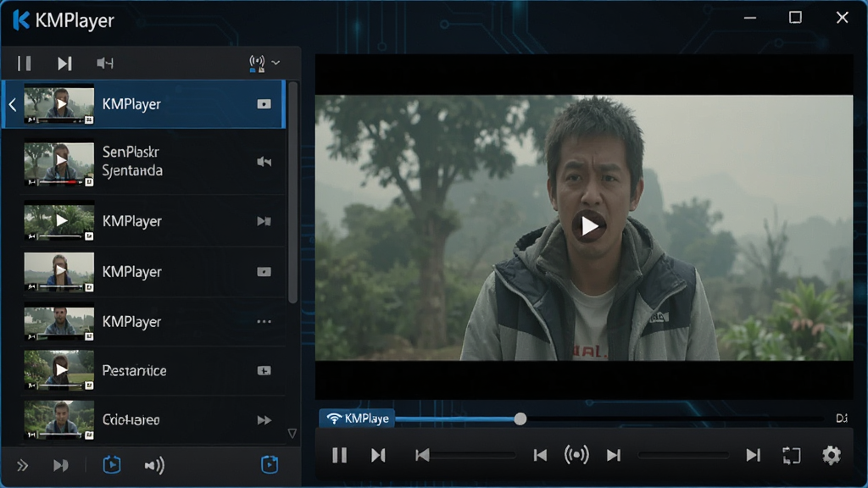Click the large play button on video
The width and height of the screenshot is (868, 488).
(x=589, y=225)
